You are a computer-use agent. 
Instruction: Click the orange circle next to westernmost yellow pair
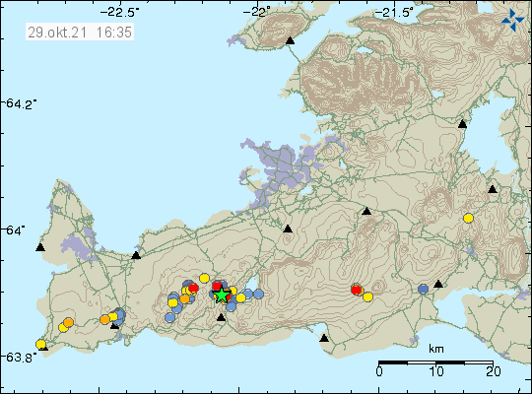point(69,322)
